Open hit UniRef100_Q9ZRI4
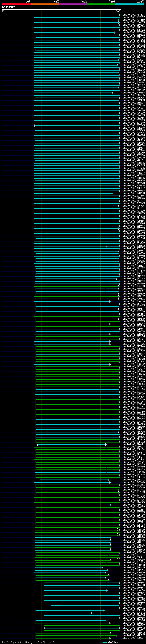Image resolution: width=146 pixels, height=644 pixels. click(x=134, y=32)
